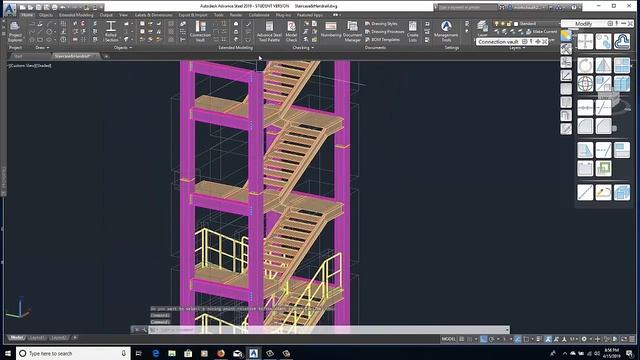Click the Model layout tab at bottom
Image resolution: width=640 pixels, height=360 pixels.
click(x=16, y=338)
